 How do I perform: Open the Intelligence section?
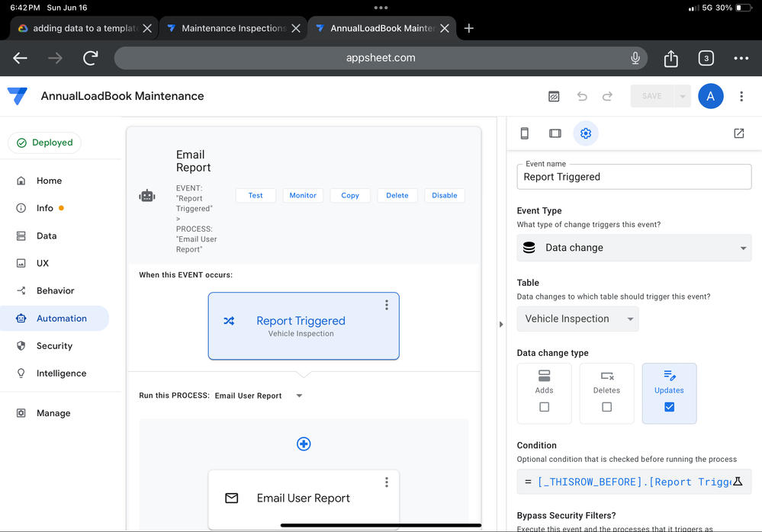(x=61, y=373)
